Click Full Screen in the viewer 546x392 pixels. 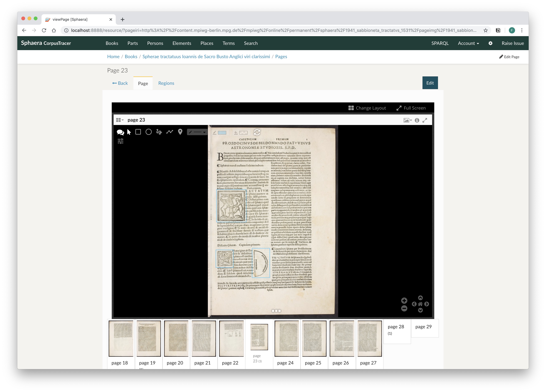tap(411, 108)
